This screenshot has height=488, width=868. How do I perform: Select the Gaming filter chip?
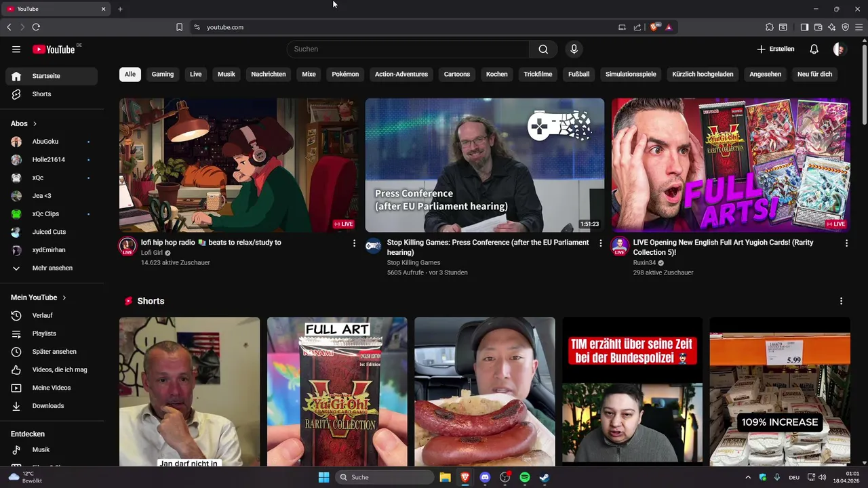163,74
